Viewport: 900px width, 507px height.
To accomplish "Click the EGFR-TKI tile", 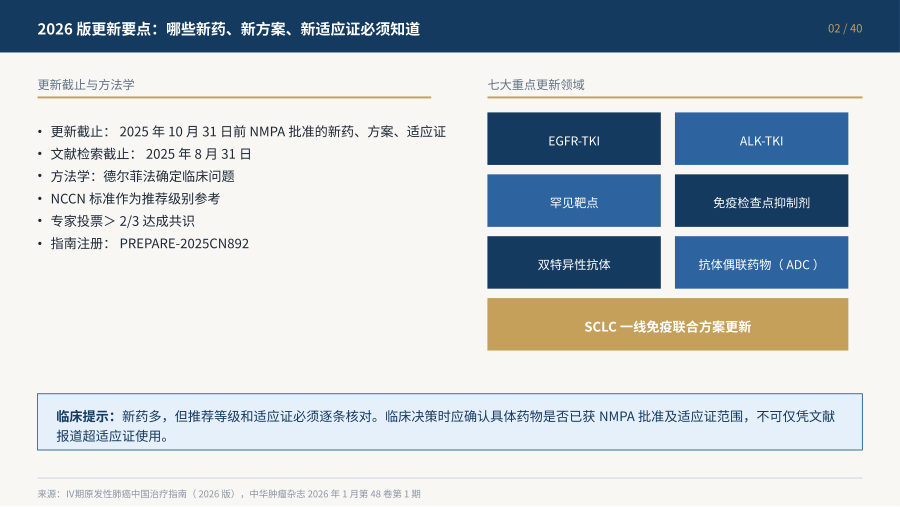I will pos(573,139).
